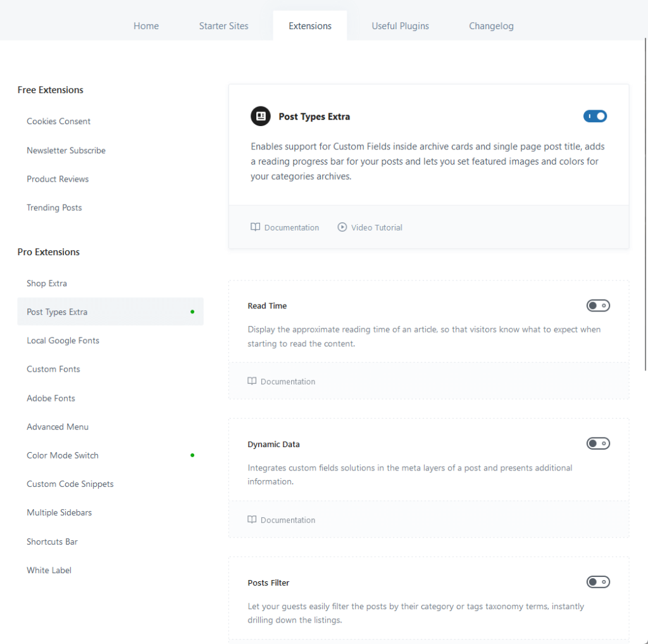The height and width of the screenshot is (644, 648).
Task: Click the Dynamic Data title text
Action: [x=273, y=445]
